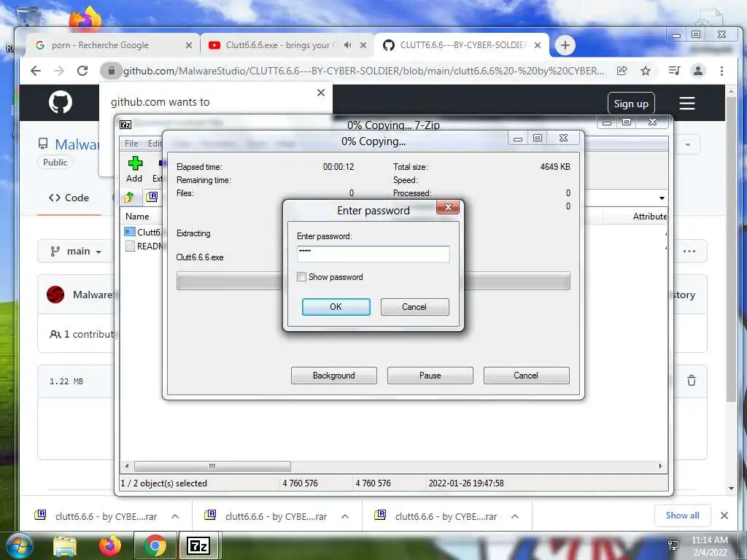Pause the copying operation
Viewport: 747px width, 560px height.
pyautogui.click(x=430, y=376)
